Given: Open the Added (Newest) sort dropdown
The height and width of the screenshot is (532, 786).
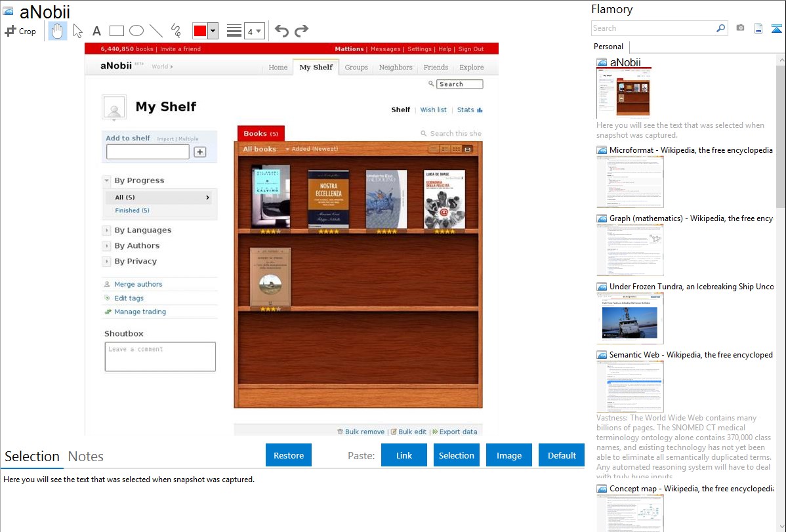Looking at the screenshot, I should 312,149.
